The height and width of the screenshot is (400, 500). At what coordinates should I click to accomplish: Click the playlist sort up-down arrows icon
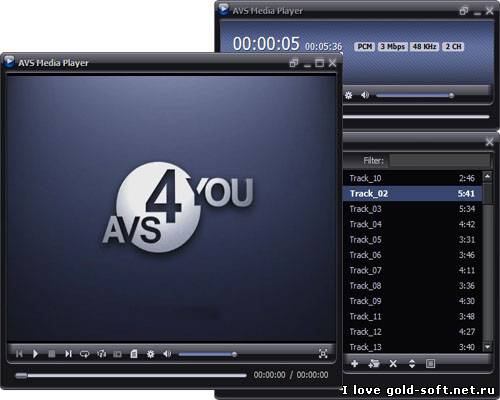[412, 364]
